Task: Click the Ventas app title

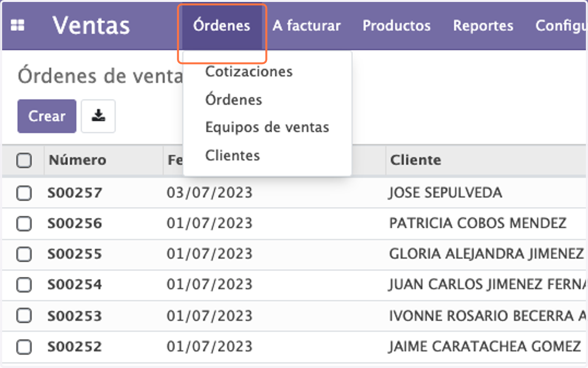Action: point(91,25)
